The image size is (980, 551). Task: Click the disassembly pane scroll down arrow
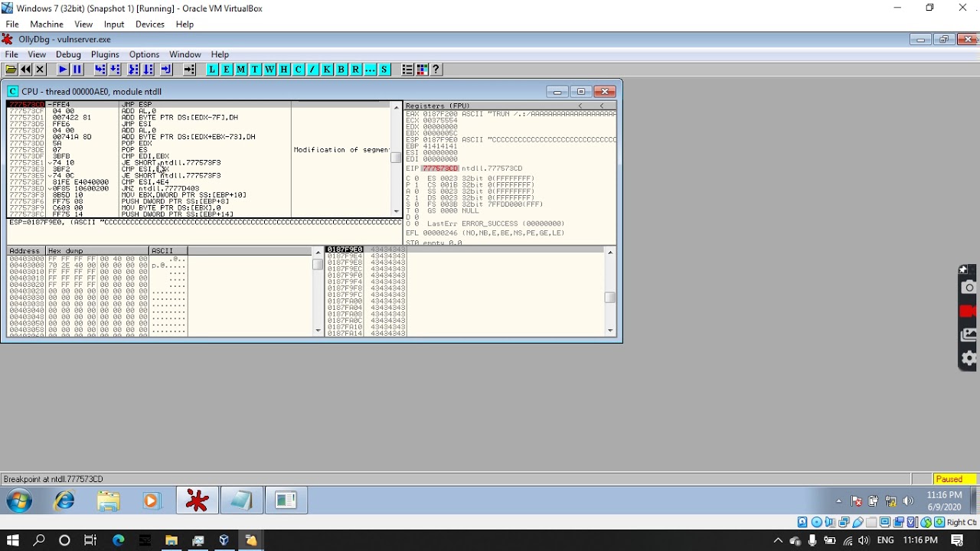coord(396,212)
